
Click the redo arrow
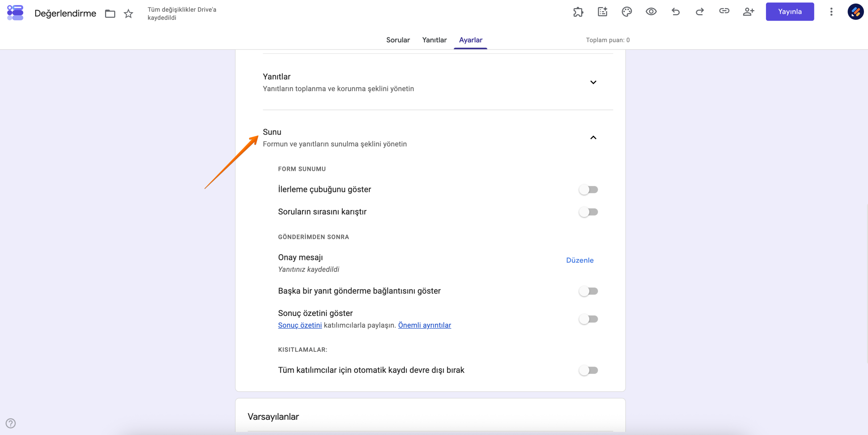point(700,12)
